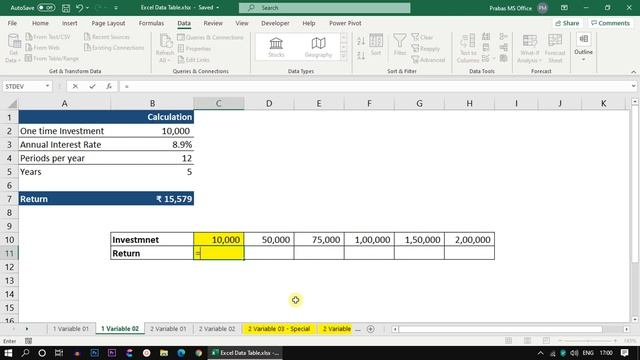Open Recent Sources
This screenshot has height=360, width=640.
click(107, 37)
